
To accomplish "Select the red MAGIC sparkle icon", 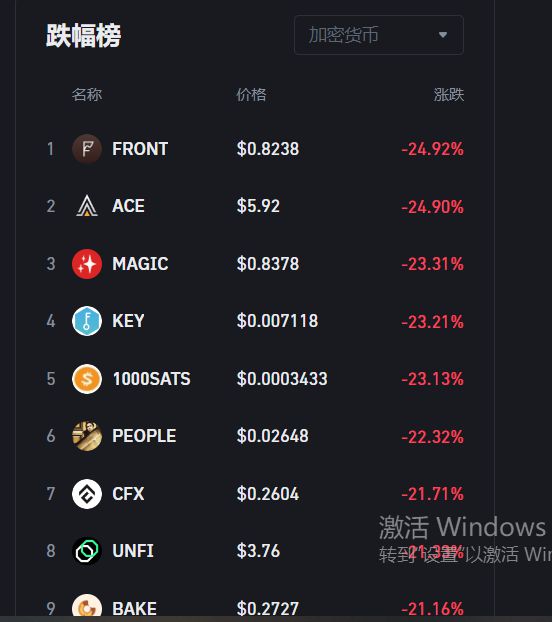I will point(87,264).
